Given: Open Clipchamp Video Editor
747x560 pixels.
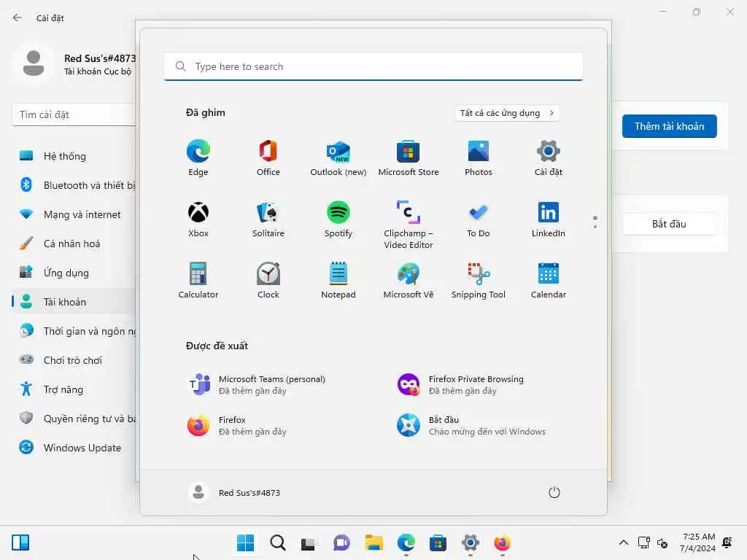Looking at the screenshot, I should 409,225.
